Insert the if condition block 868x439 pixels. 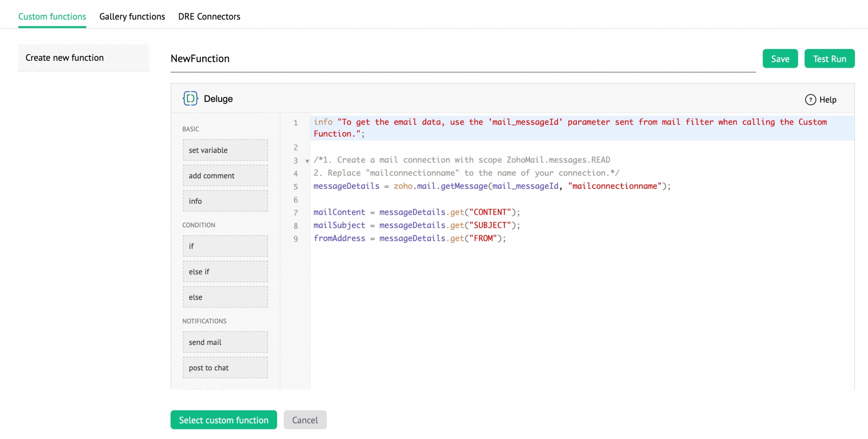pyautogui.click(x=225, y=246)
